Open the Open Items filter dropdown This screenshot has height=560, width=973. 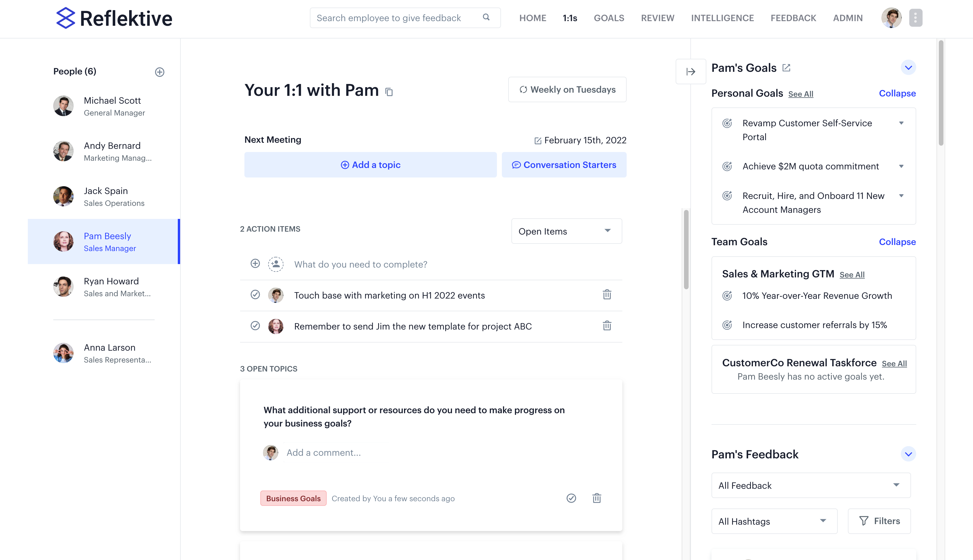(566, 231)
